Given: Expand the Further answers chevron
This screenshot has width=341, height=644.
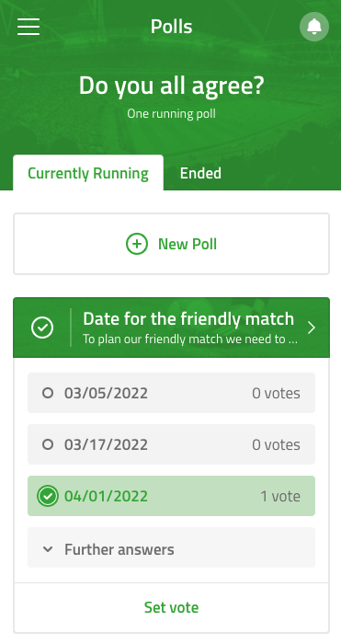Looking at the screenshot, I should [48, 549].
